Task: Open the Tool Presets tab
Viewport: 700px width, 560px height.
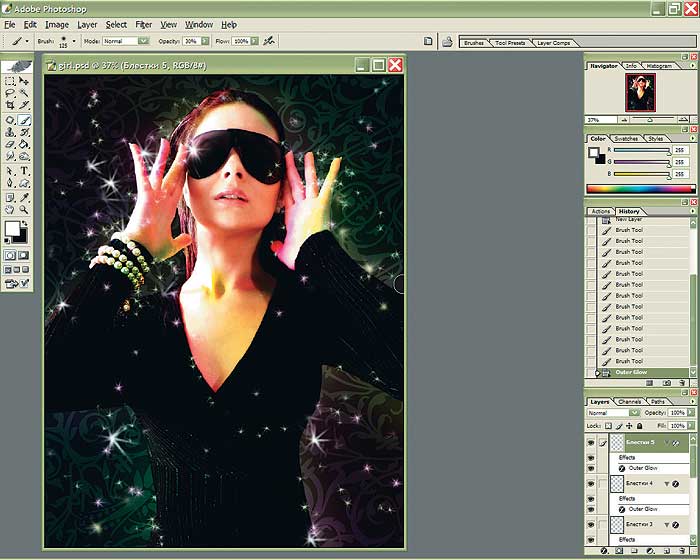Action: [510, 43]
